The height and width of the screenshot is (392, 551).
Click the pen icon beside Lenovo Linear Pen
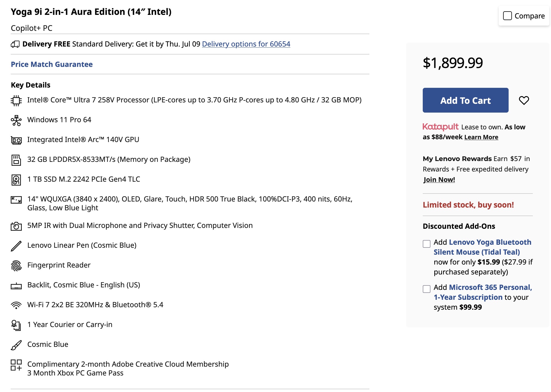pyautogui.click(x=16, y=246)
